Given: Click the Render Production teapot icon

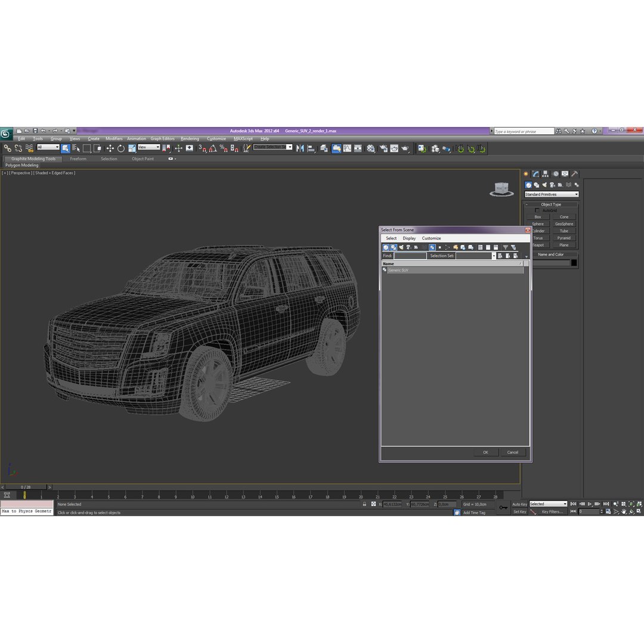Looking at the screenshot, I should [405, 148].
